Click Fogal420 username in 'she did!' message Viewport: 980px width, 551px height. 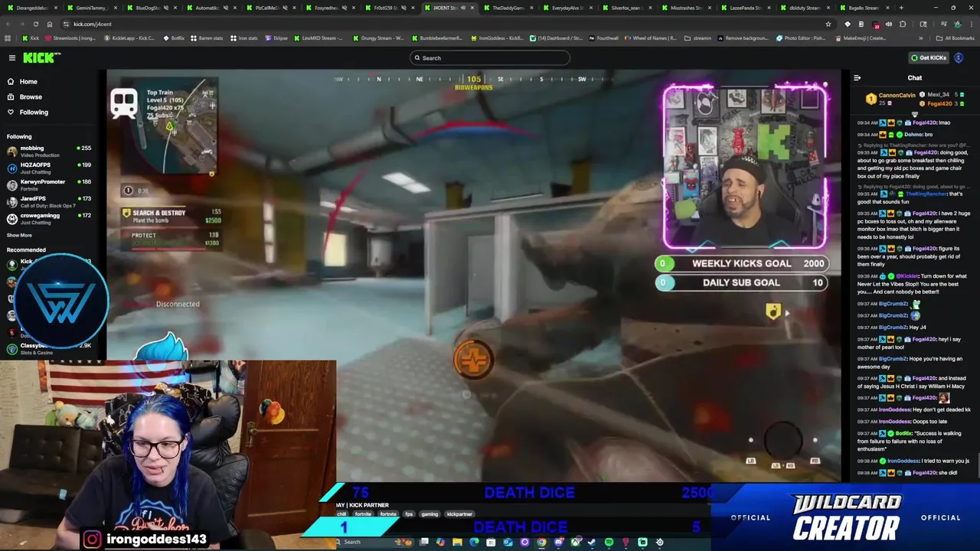click(925, 472)
